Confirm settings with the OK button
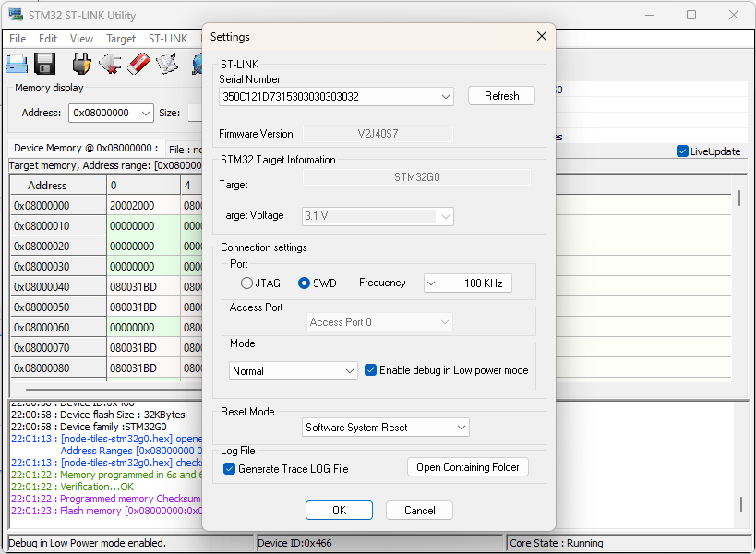The image size is (756, 554). [339, 510]
